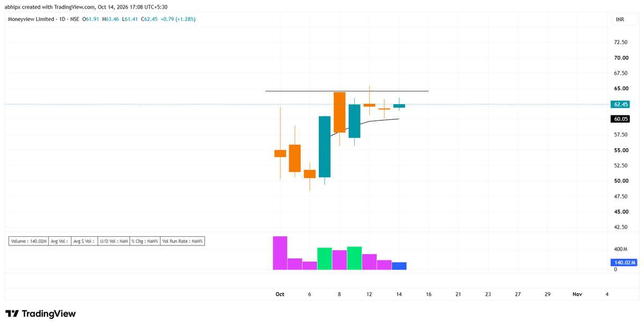
Task: Click the 'Avg $ Vol :' table cell
Action: tap(84, 242)
